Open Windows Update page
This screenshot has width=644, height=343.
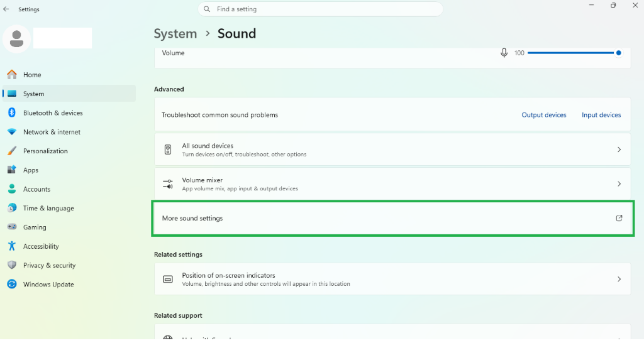[x=69, y=284]
